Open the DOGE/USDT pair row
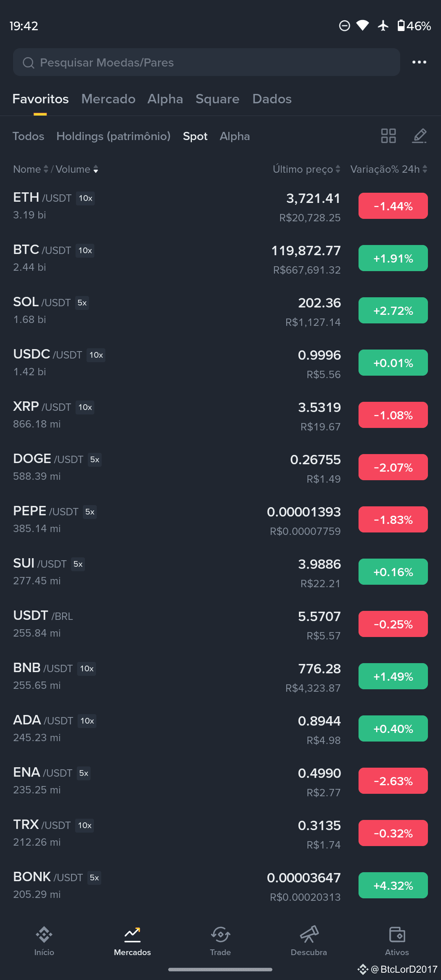 click(x=220, y=467)
